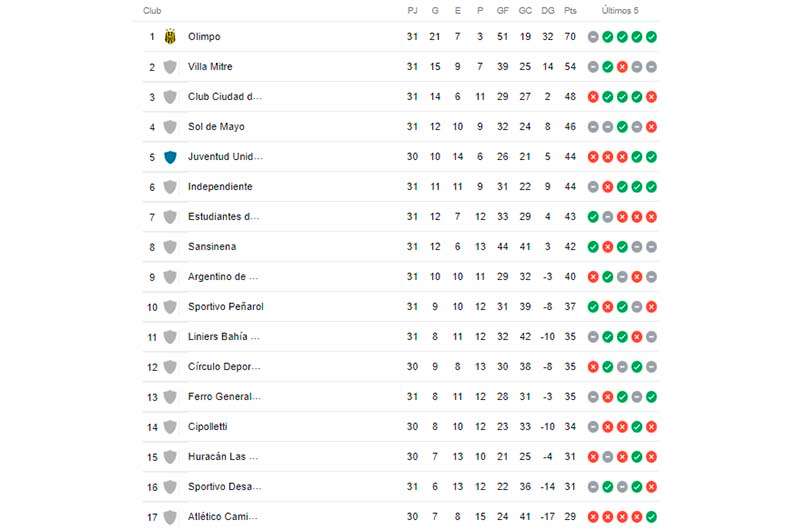This screenshot has width=800, height=530.
Task: Click Villa Mitre's red loss result icon
Action: [622, 67]
